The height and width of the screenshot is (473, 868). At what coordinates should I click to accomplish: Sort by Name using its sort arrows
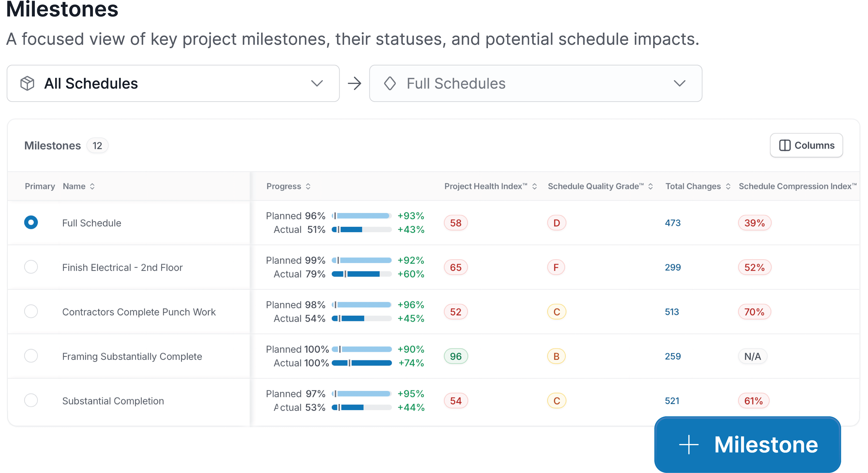92,186
